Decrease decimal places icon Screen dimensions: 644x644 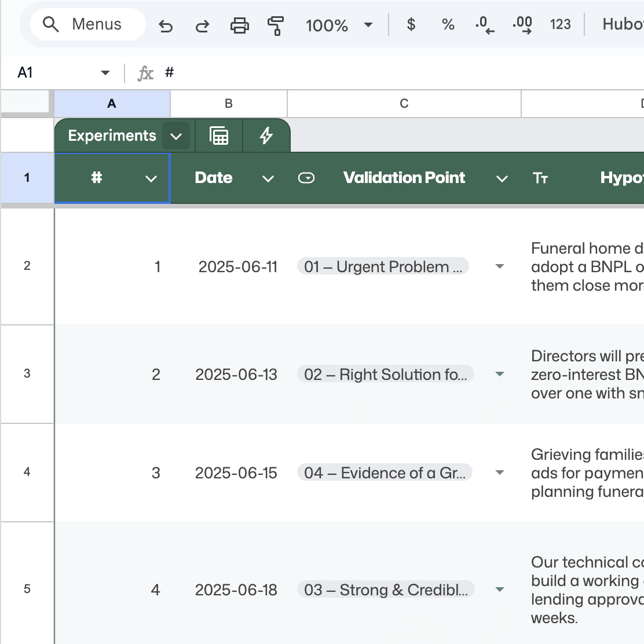click(484, 25)
